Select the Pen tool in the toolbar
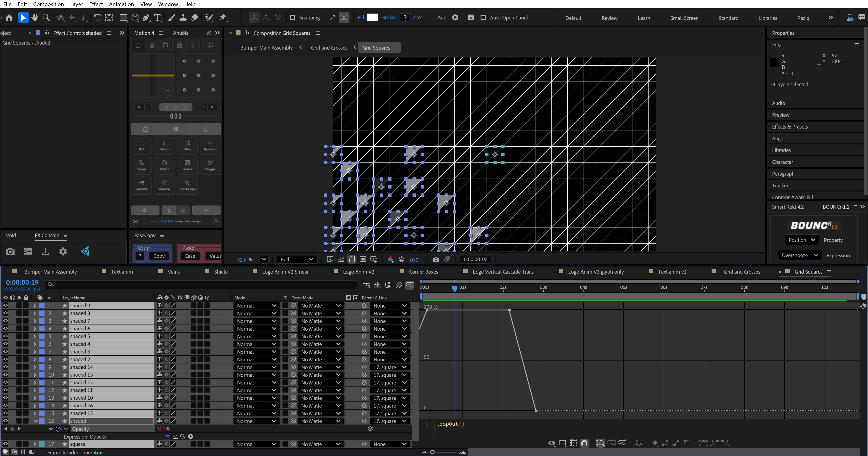868x456 pixels. click(x=146, y=18)
